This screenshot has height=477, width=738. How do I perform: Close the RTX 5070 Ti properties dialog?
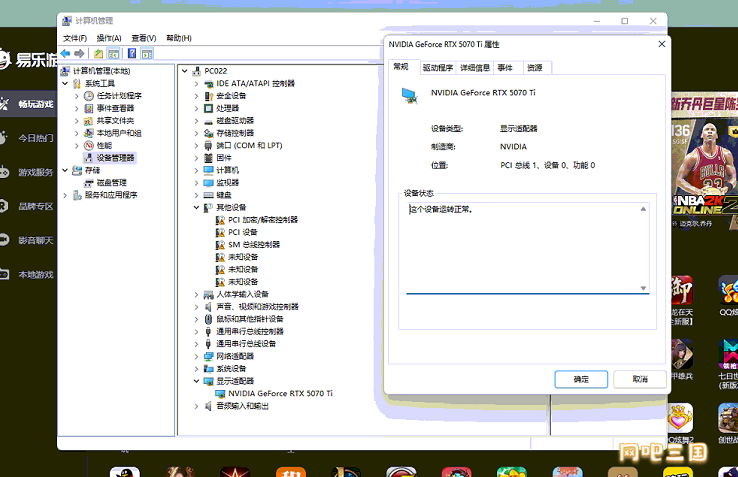661,44
